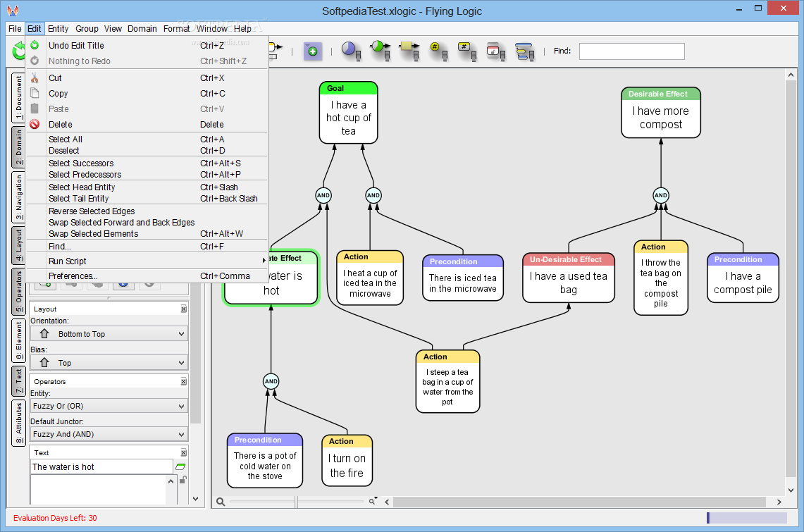The width and height of the screenshot is (804, 532).
Task: Toggle the 5: Operators side tab
Action: [18, 291]
